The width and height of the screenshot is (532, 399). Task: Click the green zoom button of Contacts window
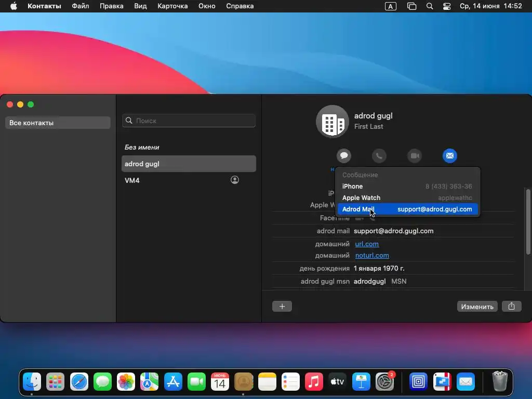click(31, 104)
